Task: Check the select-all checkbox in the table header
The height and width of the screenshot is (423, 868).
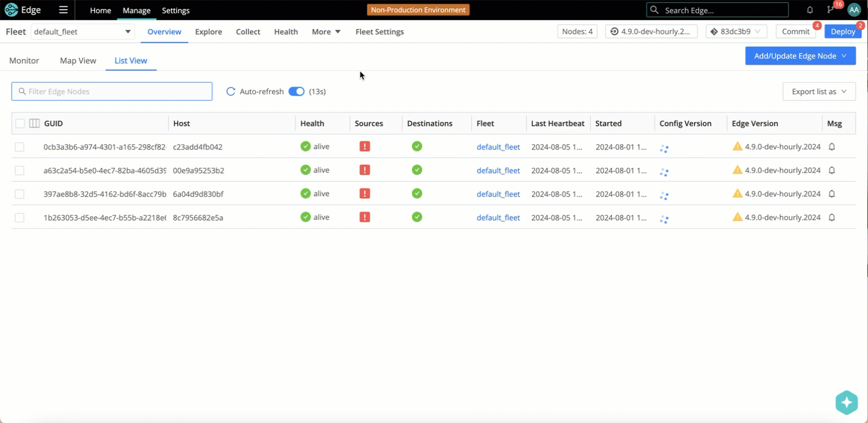Action: (20, 123)
